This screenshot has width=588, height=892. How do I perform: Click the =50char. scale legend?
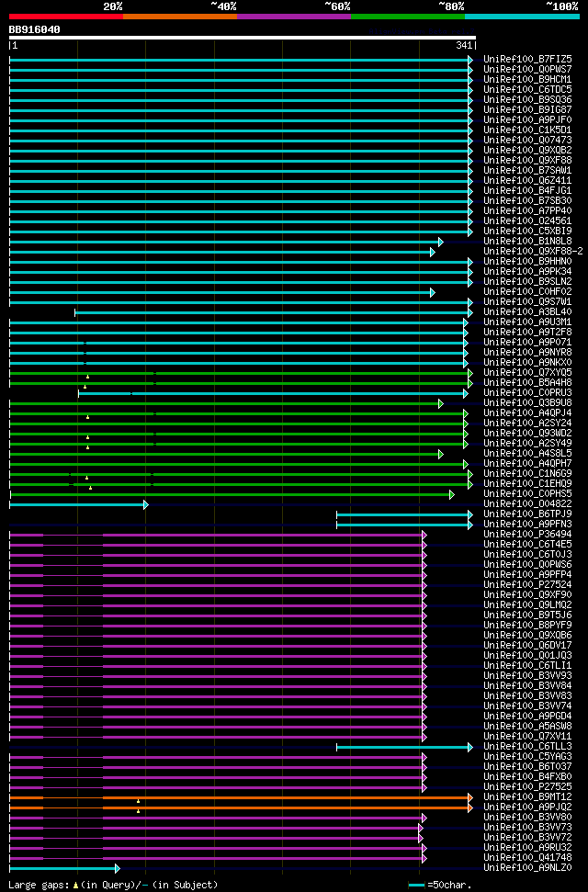pyautogui.click(x=440, y=886)
